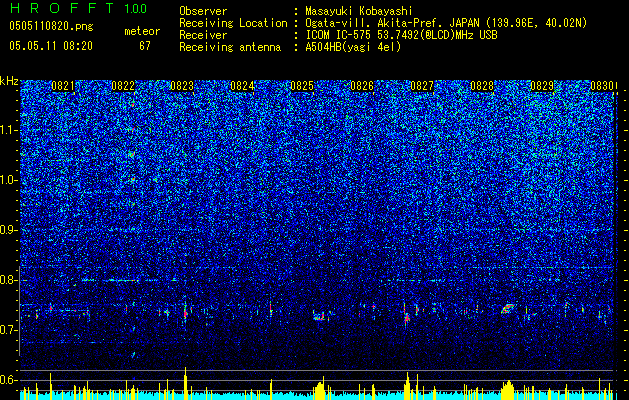Click the 0827 time marker
This screenshot has width=629, height=400.
422,86
